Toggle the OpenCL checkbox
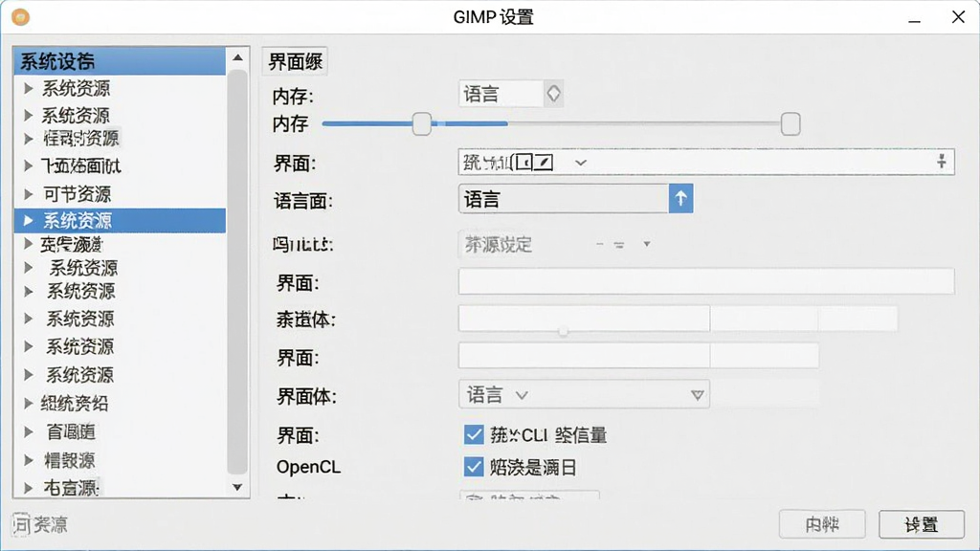The width and height of the screenshot is (980, 551). click(x=474, y=467)
